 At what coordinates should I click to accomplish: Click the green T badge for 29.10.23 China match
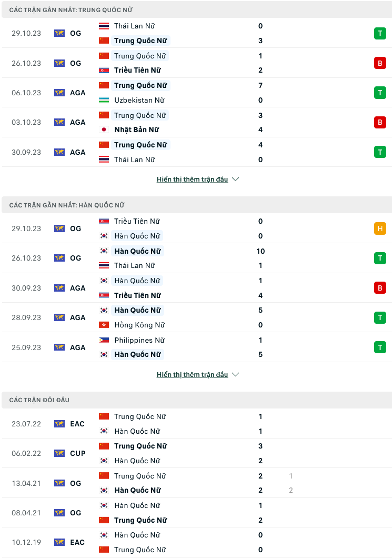(380, 34)
